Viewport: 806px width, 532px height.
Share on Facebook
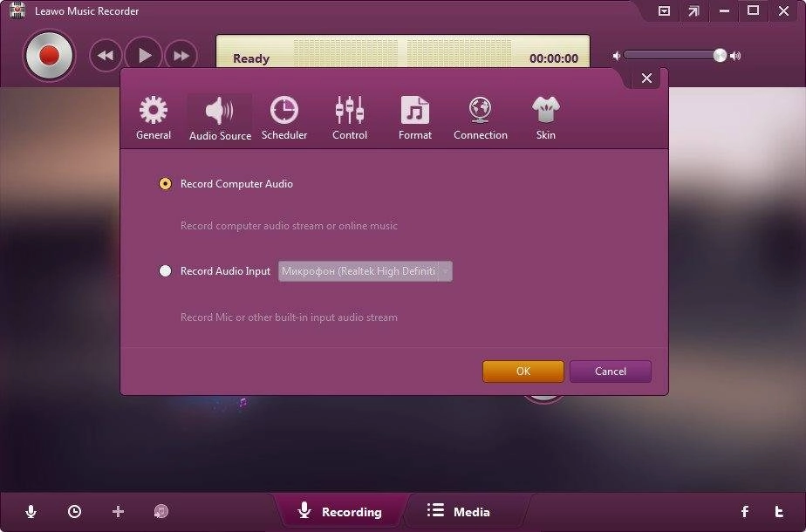745,511
